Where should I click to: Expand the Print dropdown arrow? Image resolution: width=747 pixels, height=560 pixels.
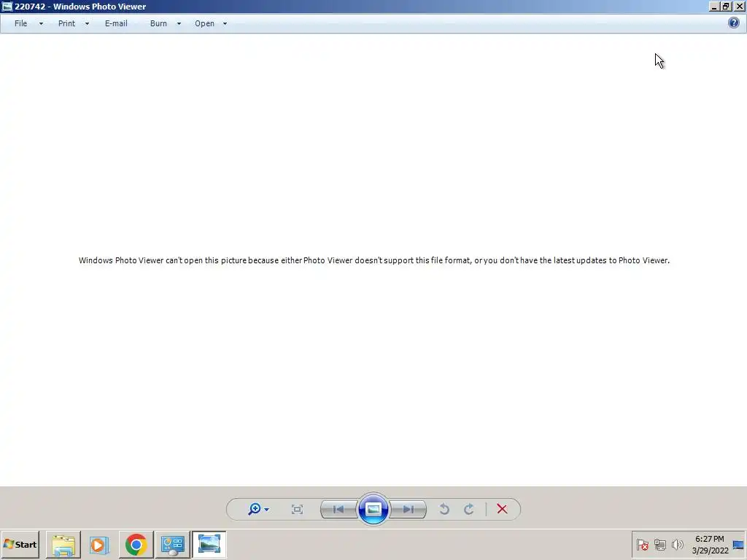(x=88, y=24)
